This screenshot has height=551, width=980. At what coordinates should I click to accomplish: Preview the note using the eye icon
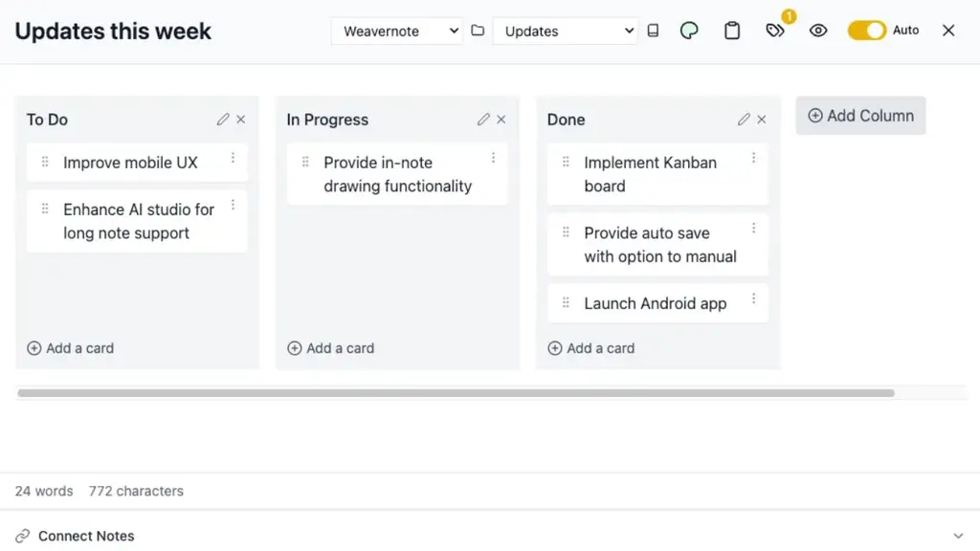pyautogui.click(x=818, y=30)
